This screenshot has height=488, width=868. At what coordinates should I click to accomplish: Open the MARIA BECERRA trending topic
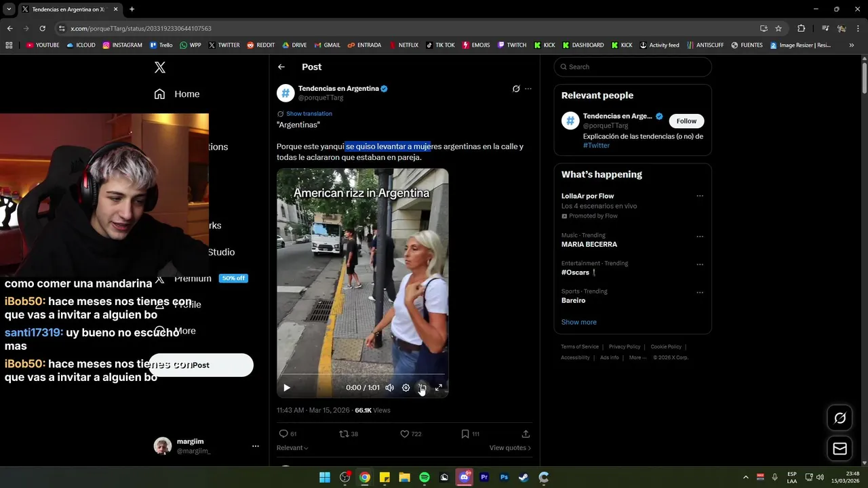point(589,244)
